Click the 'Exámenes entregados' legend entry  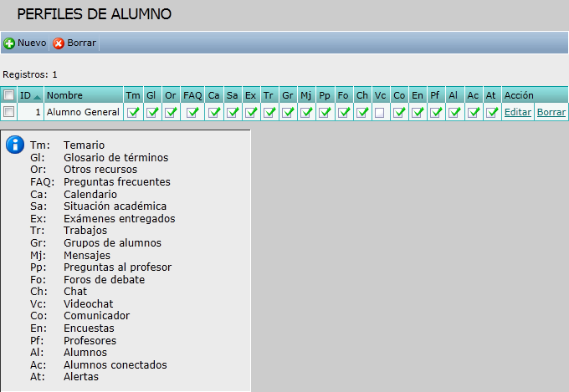[120, 218]
